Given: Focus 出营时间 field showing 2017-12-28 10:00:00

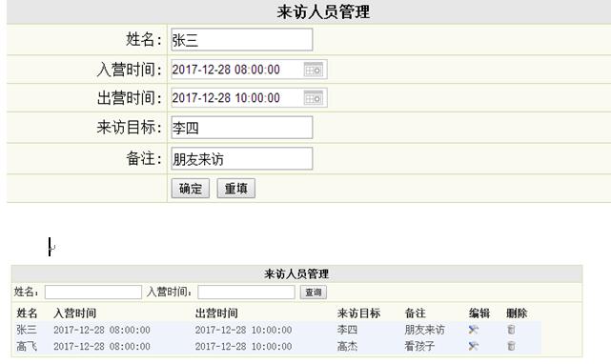Looking at the screenshot, I should pos(249,98).
